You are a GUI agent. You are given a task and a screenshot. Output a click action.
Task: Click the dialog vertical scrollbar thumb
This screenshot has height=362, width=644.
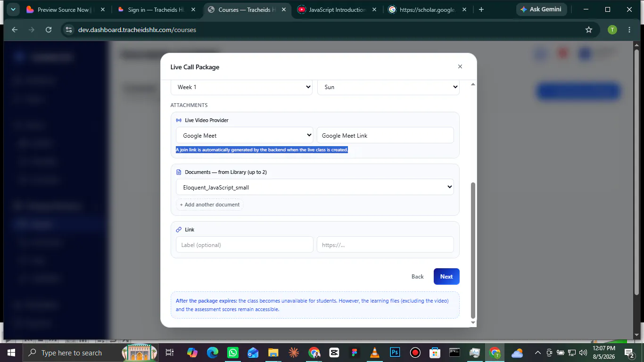point(473,251)
